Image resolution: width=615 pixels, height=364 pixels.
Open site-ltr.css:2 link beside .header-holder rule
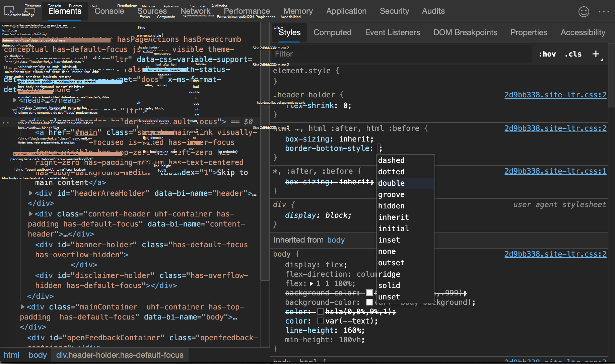555,95
